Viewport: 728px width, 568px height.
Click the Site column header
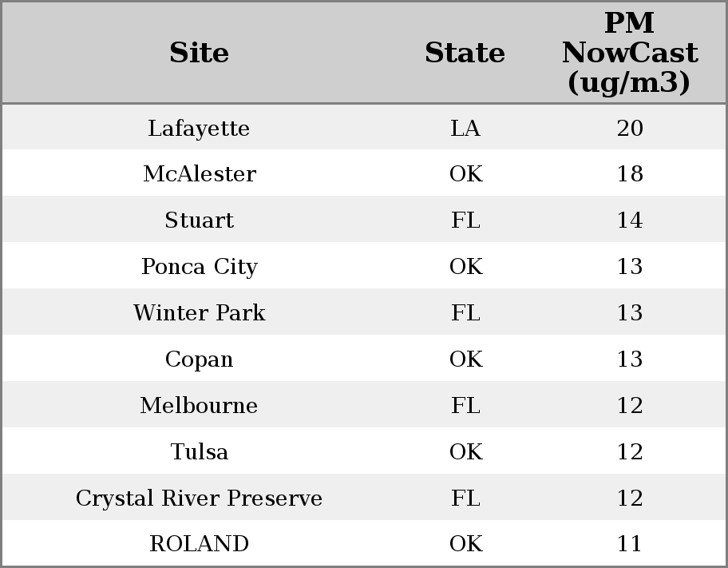(x=199, y=54)
